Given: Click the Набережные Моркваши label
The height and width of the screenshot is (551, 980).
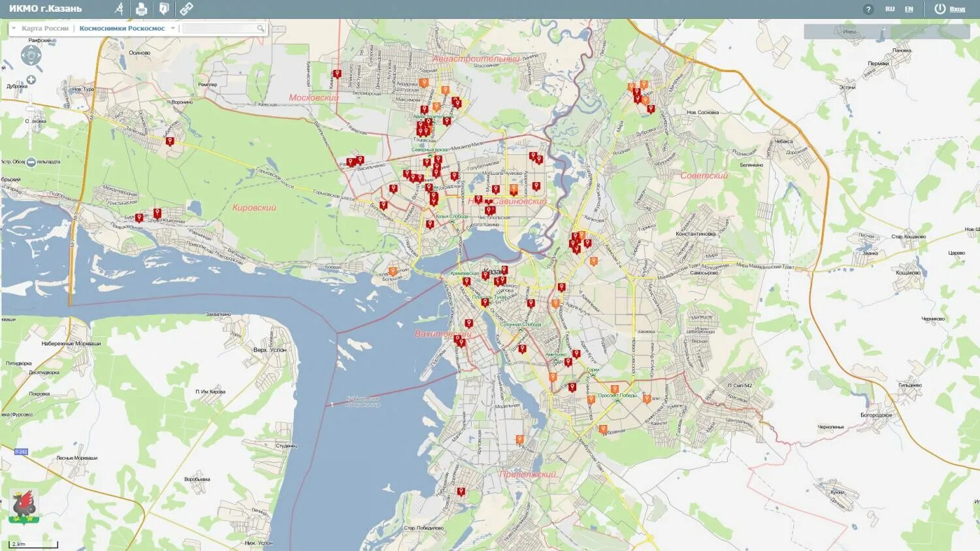Looking at the screenshot, I should click(71, 343).
